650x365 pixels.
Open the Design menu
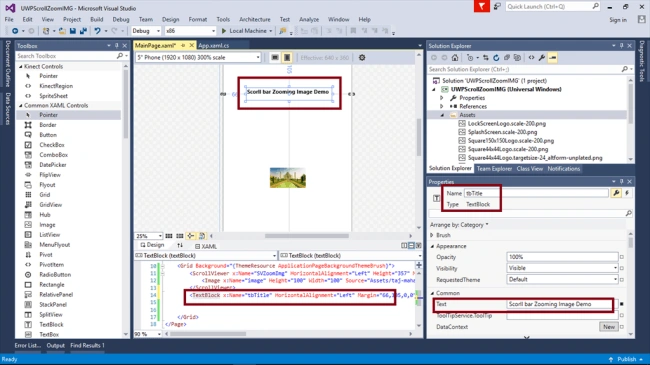pos(170,19)
